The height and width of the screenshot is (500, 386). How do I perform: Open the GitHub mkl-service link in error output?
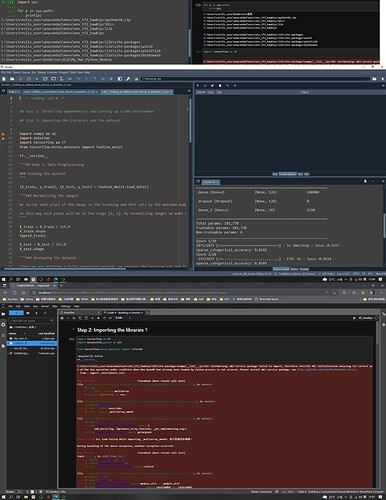(x=327, y=369)
